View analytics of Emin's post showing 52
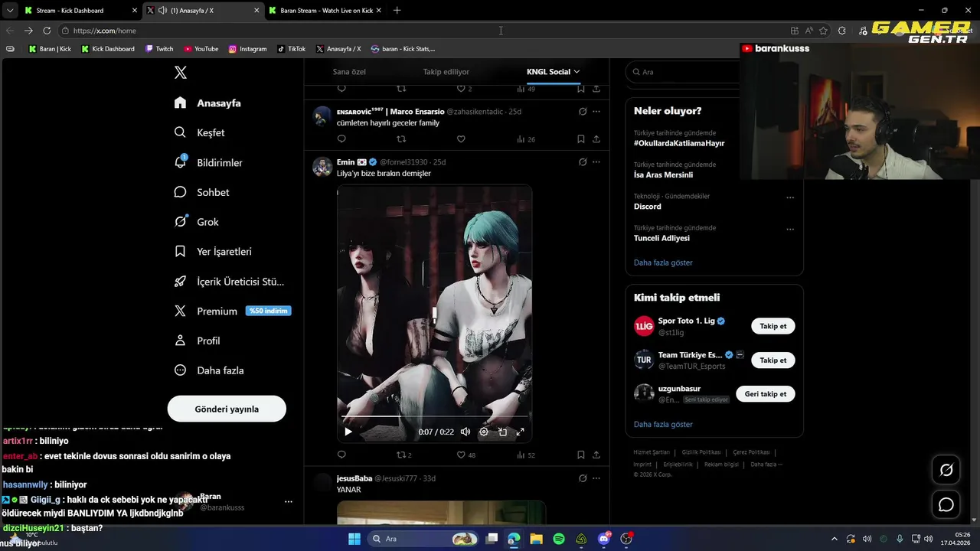 [x=525, y=455]
